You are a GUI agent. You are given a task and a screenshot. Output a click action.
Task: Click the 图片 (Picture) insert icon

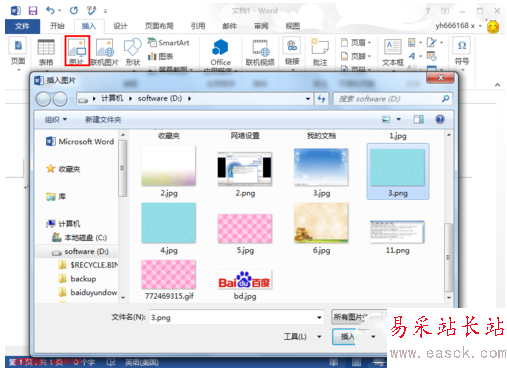(x=77, y=51)
